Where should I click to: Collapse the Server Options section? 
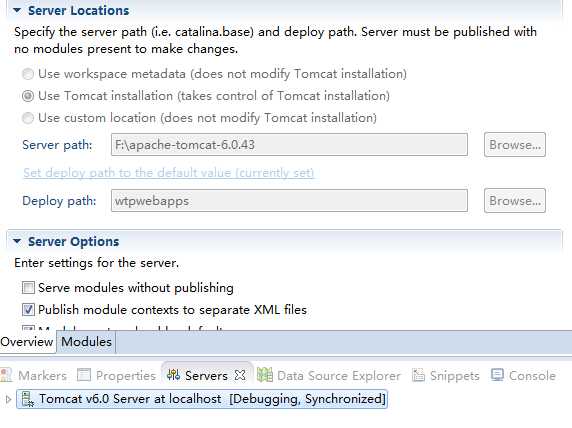point(17,241)
